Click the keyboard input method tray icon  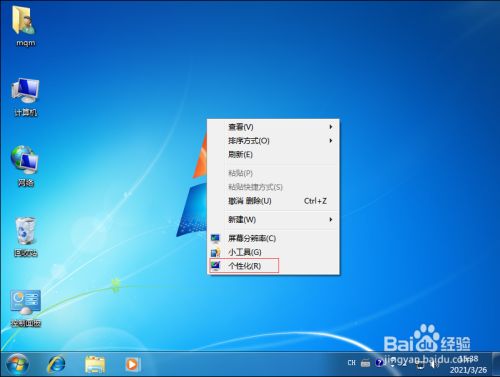tap(366, 363)
